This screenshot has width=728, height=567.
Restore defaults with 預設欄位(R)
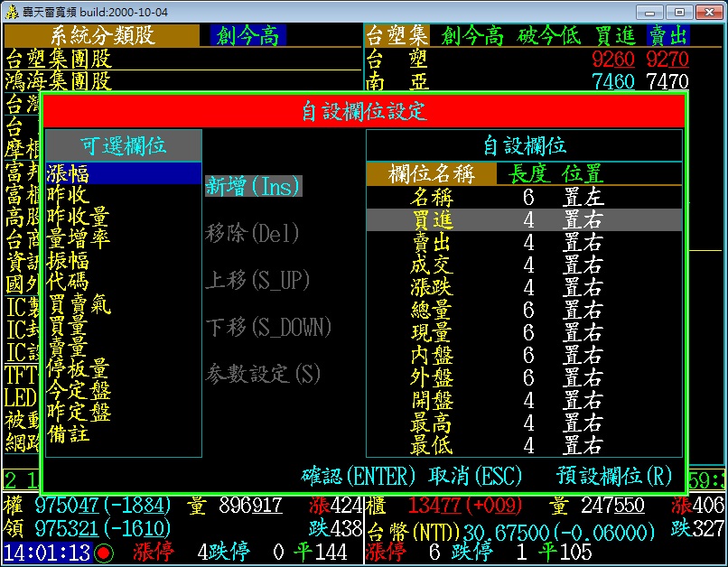coord(614,475)
